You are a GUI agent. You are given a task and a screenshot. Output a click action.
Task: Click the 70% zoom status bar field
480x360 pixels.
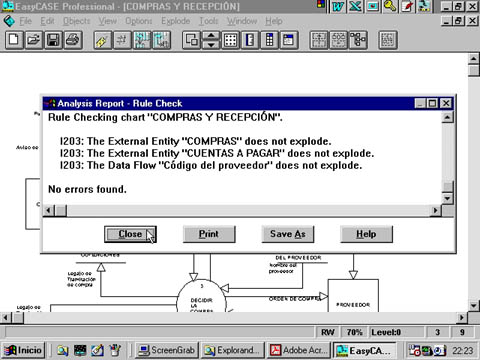pos(354,332)
